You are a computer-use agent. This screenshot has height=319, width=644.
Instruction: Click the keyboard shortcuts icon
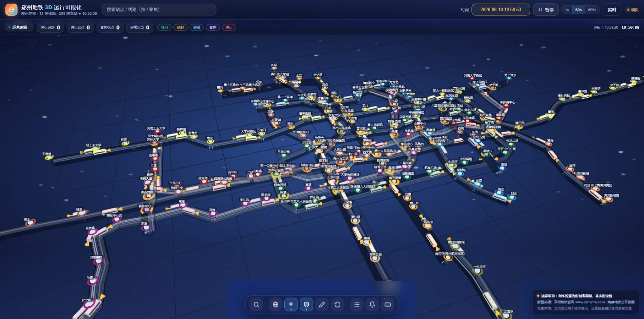[x=387, y=305]
